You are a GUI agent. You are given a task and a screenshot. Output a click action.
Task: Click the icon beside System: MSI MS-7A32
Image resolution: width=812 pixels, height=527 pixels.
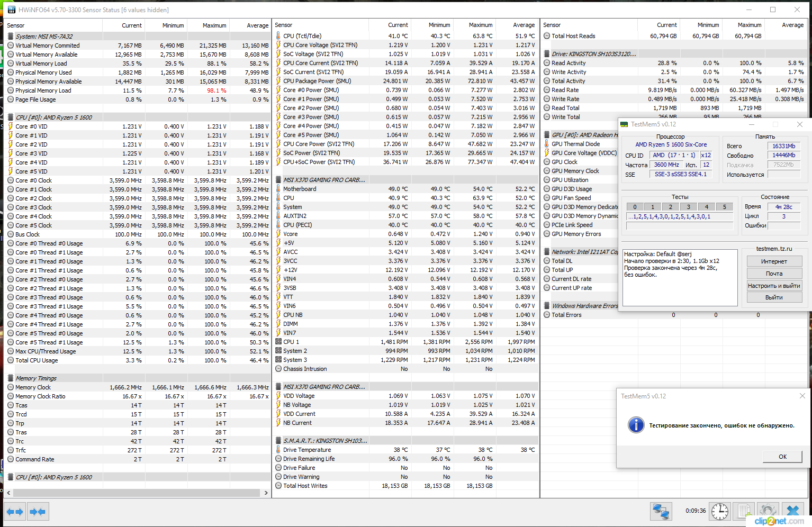pos(11,37)
